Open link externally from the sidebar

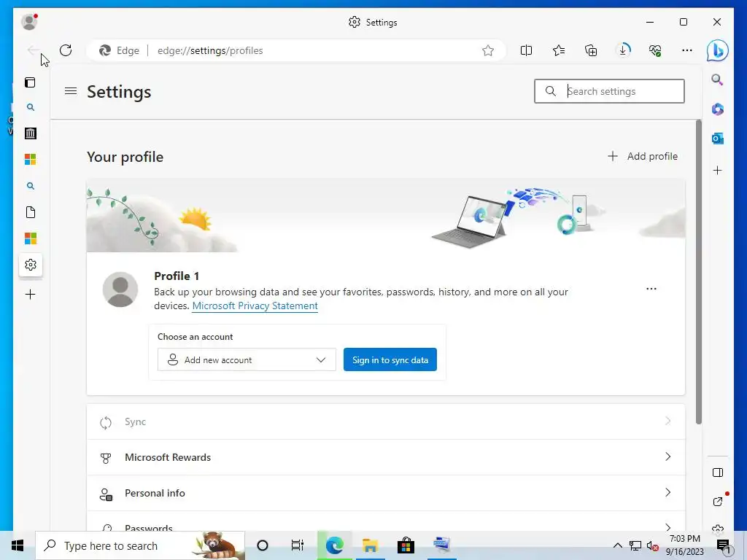tap(718, 502)
